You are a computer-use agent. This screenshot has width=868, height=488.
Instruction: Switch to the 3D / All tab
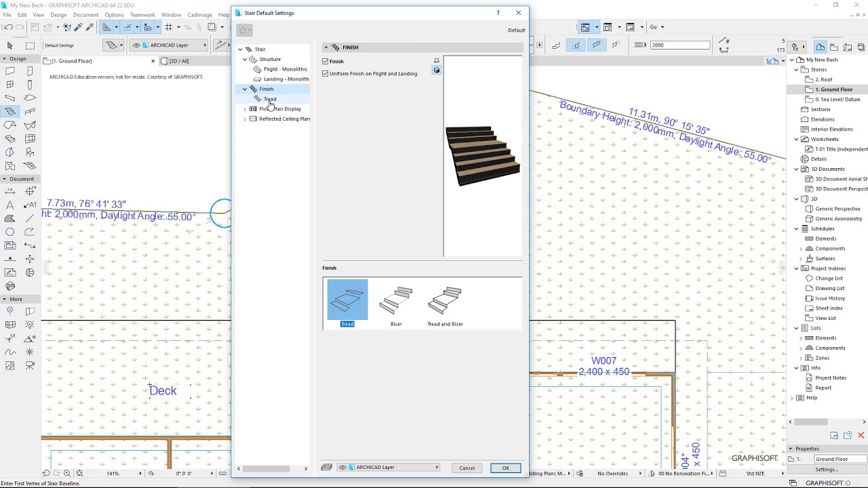point(179,61)
